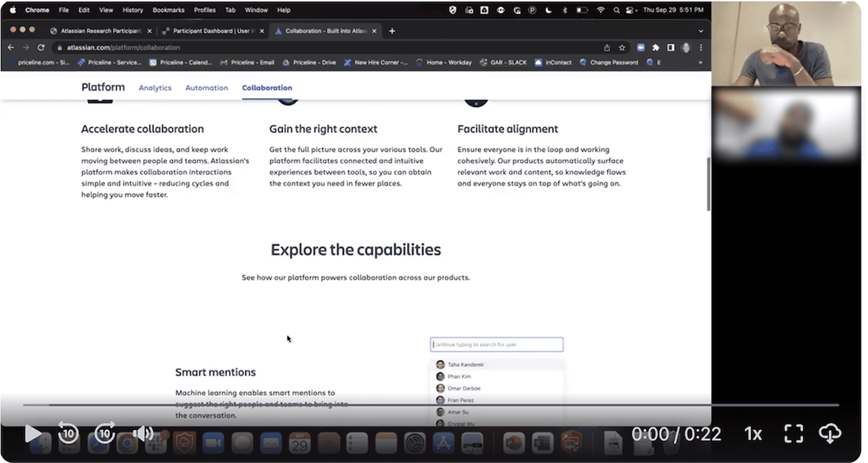
Task: Rewind the video 10 seconds
Action: (68, 433)
